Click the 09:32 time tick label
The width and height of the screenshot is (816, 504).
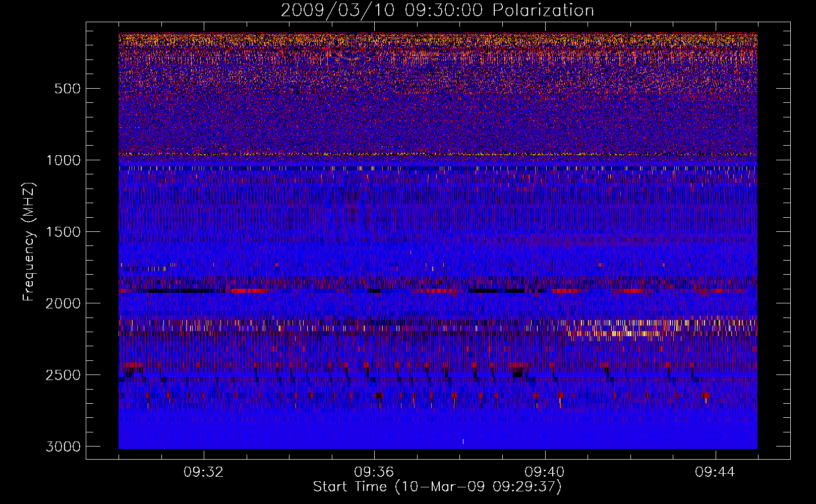point(203,472)
